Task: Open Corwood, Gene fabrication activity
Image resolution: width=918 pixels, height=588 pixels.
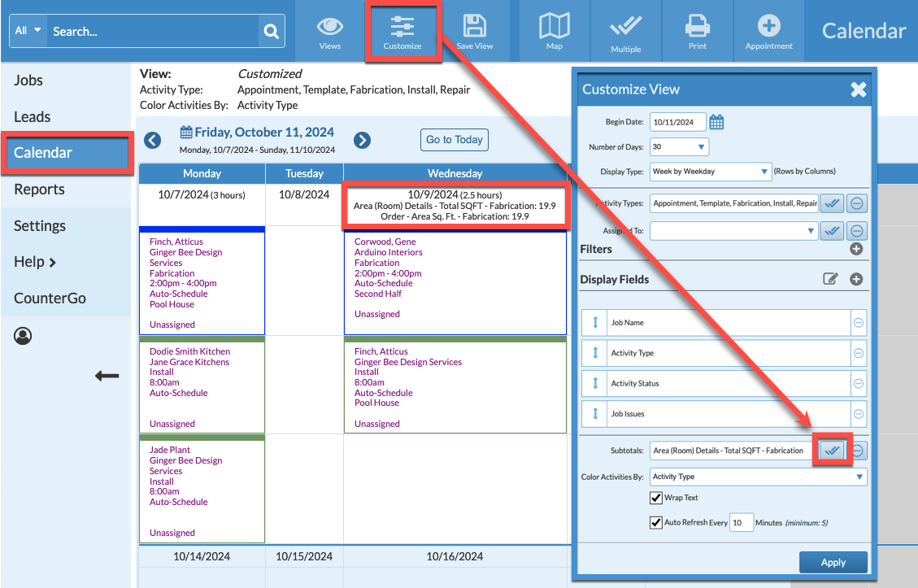Action: coord(455,283)
